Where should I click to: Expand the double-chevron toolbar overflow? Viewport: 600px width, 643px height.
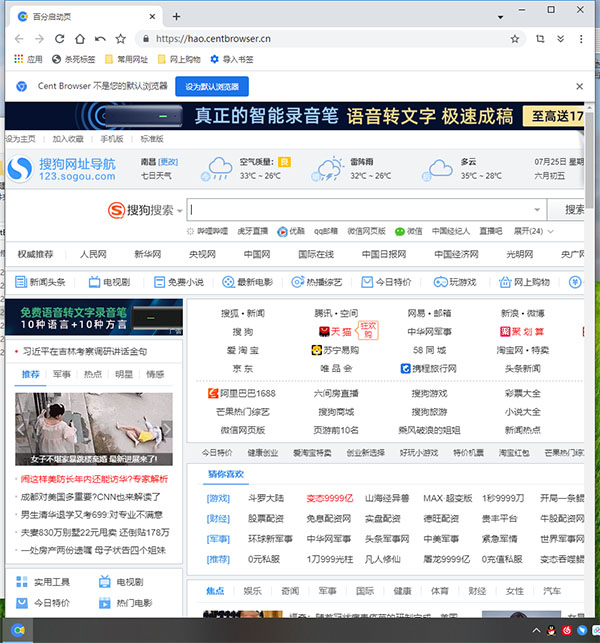point(560,39)
